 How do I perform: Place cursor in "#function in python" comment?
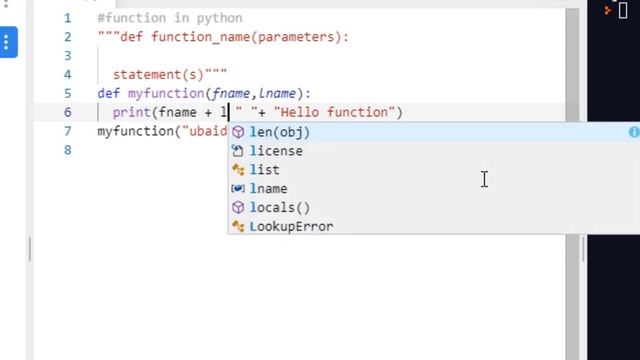click(170, 18)
